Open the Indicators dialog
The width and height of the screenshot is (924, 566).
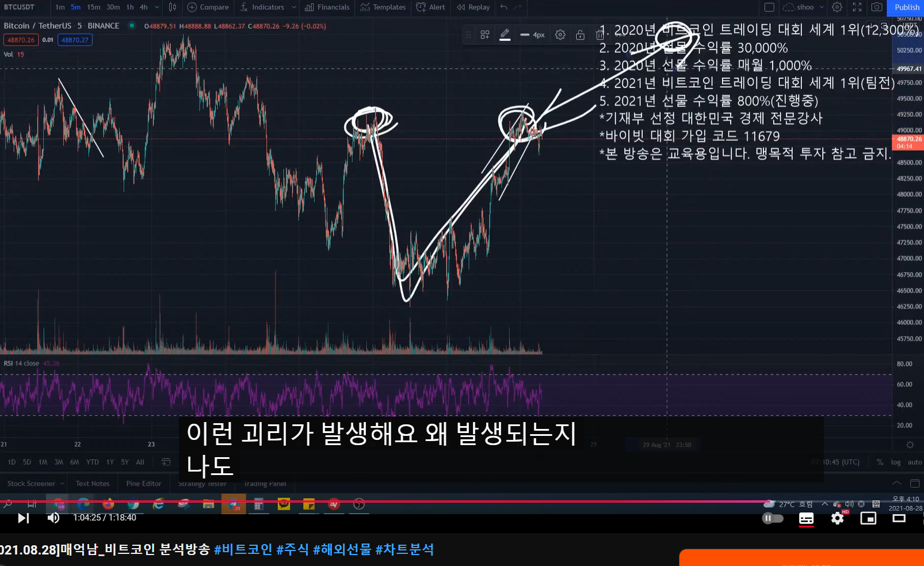pyautogui.click(x=262, y=7)
